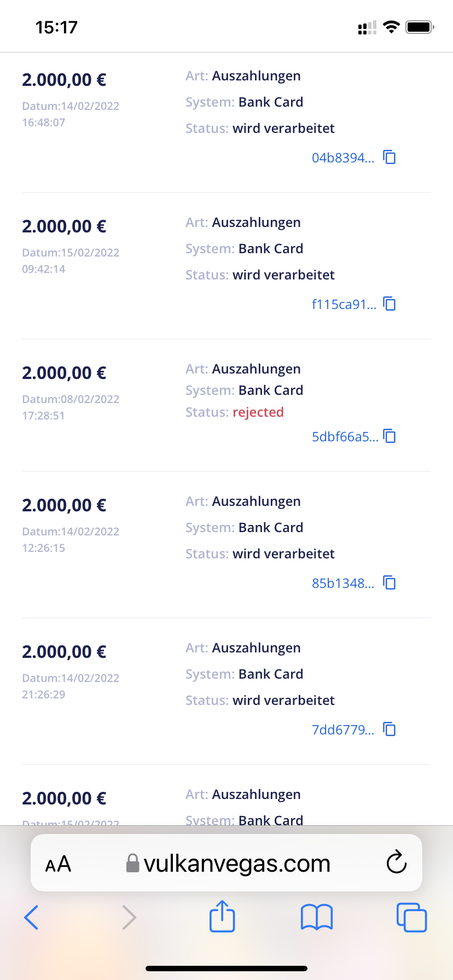
Task: Tap the vulkanvegas.com address bar
Action: pos(229,864)
